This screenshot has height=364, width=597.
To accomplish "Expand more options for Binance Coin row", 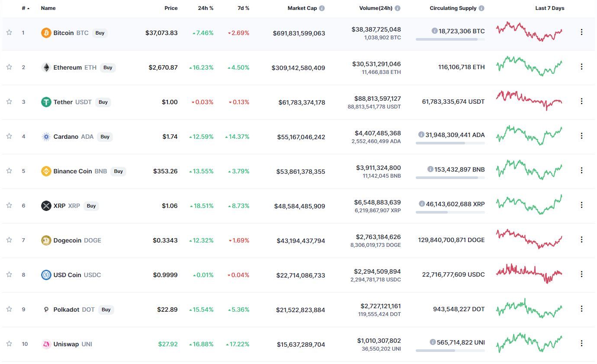I will click(x=581, y=170).
